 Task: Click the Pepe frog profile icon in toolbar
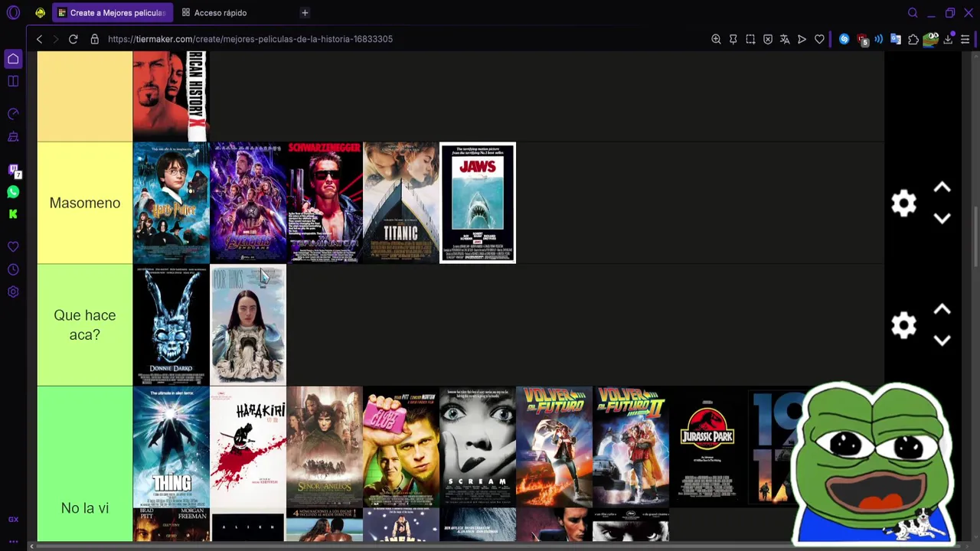[931, 39]
